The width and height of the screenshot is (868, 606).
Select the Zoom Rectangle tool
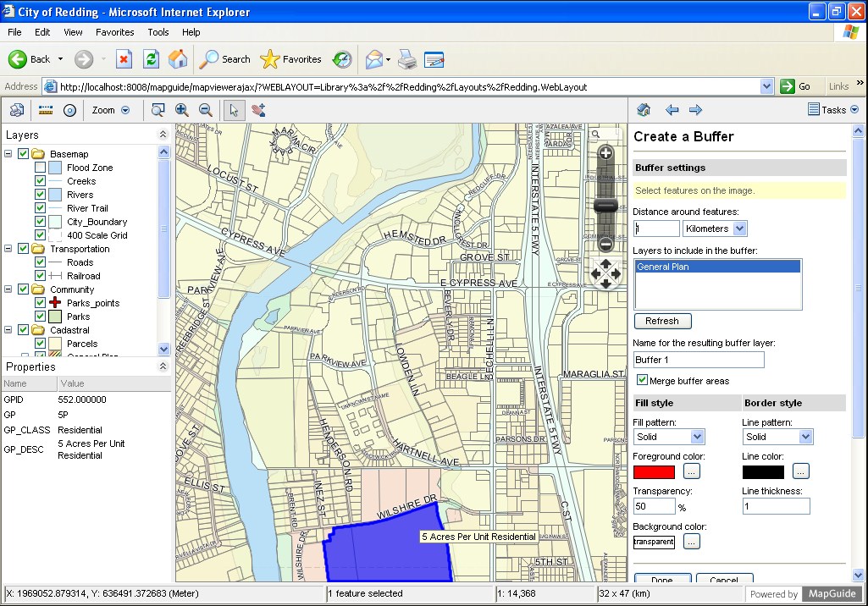[x=158, y=110]
